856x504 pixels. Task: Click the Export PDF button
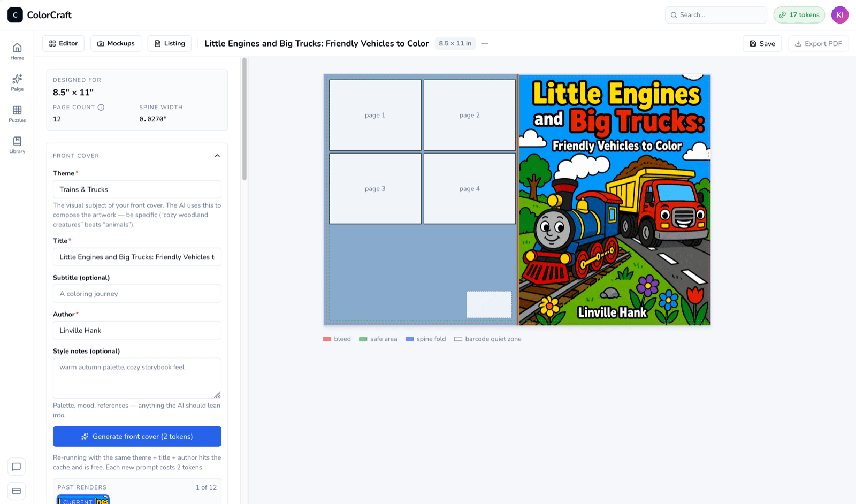pos(819,43)
